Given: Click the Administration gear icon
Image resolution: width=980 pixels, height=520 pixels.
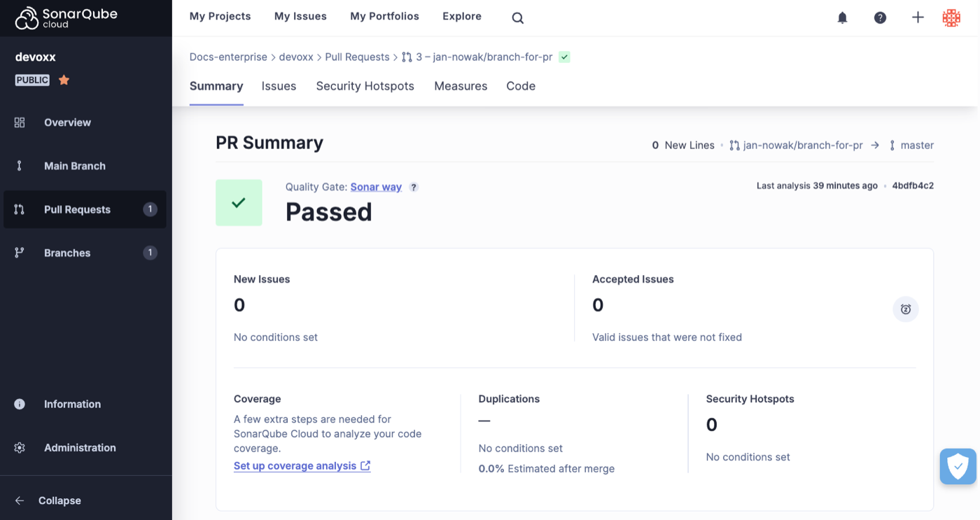Looking at the screenshot, I should tap(20, 447).
